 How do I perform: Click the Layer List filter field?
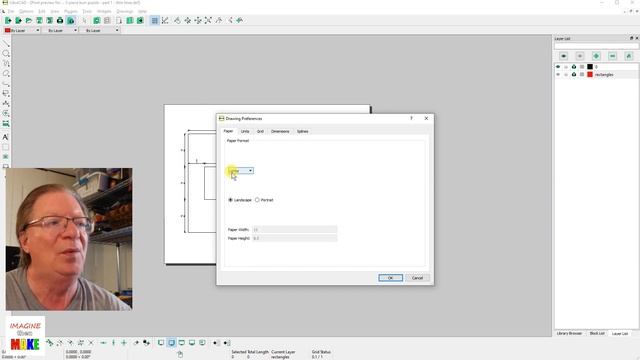pyautogui.click(x=596, y=46)
